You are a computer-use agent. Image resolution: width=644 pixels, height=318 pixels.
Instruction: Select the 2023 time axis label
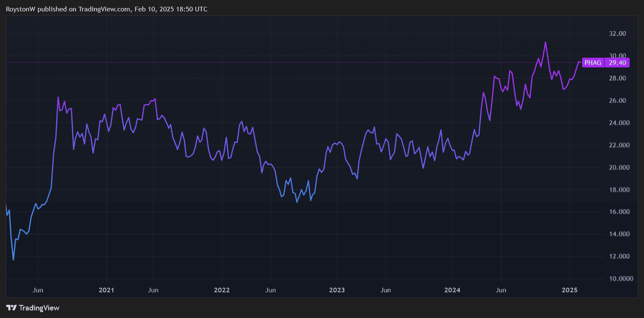tap(337, 290)
